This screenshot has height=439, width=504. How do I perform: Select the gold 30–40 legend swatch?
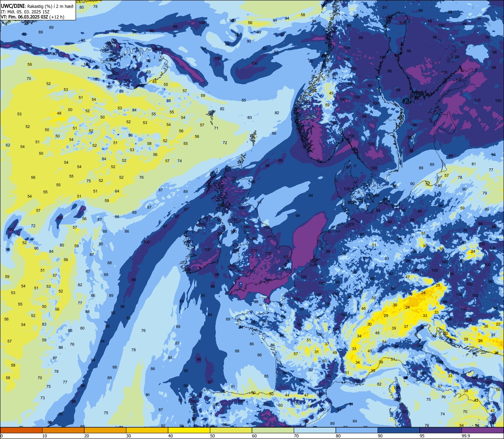[x=147, y=430]
